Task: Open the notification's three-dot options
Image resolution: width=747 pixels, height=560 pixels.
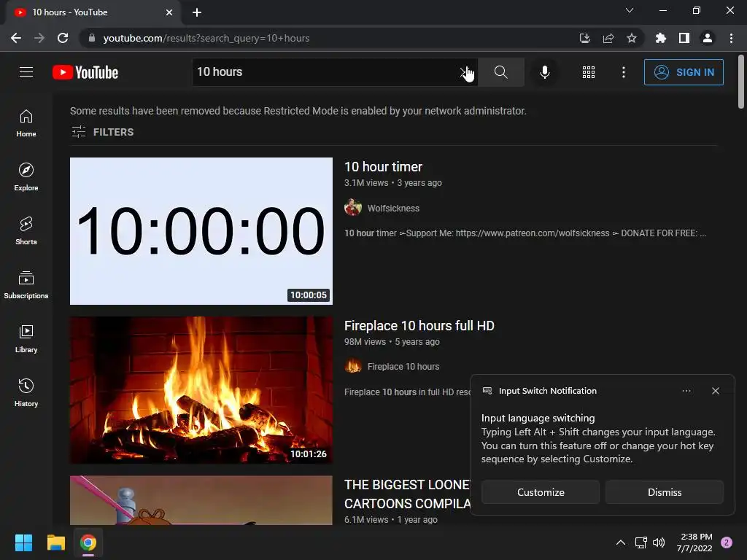Action: coord(686,391)
